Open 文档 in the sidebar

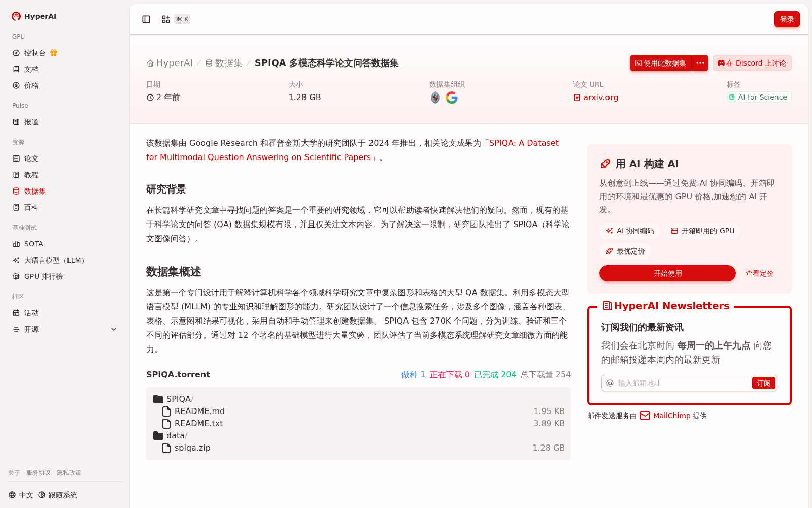[x=25, y=69]
